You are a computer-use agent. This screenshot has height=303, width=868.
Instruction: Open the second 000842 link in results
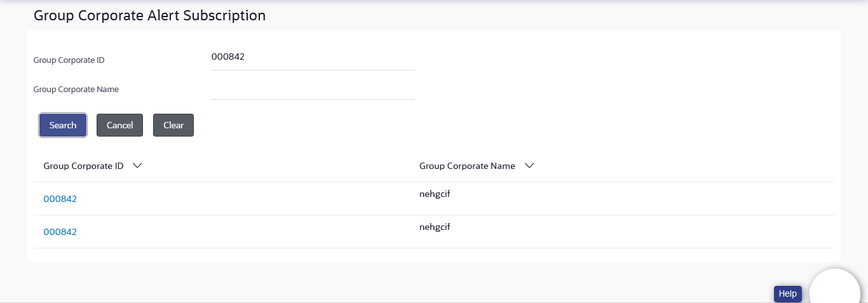[x=60, y=232]
